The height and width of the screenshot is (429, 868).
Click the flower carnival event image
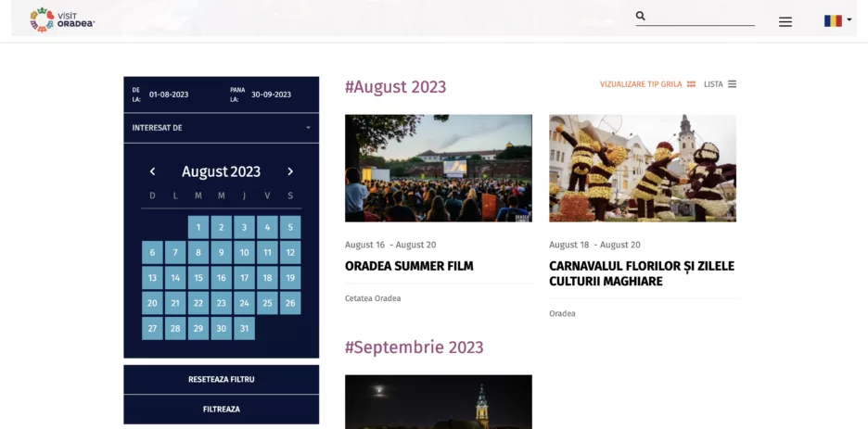pos(643,168)
